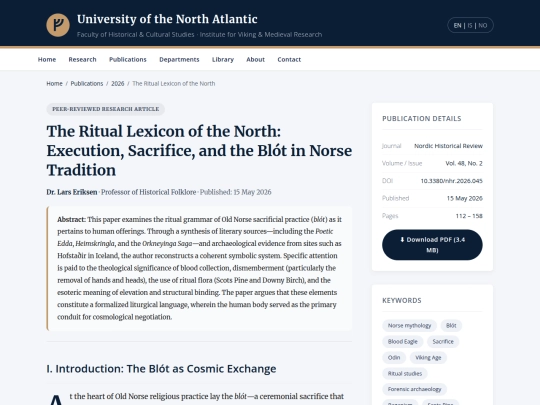
Task: Click the article title The Ritual Lexicon of the North
Action: (x=199, y=150)
